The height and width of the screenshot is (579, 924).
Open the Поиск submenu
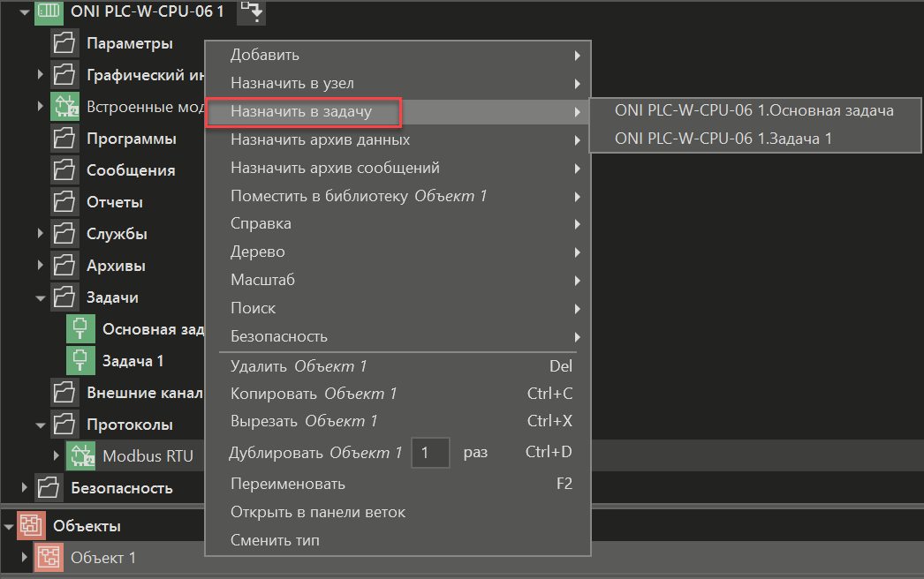click(x=398, y=309)
